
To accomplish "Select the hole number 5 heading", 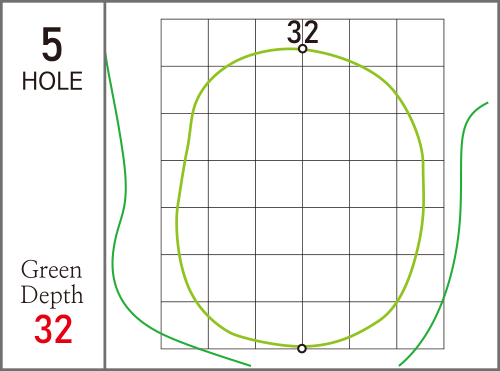I will click(52, 44).
